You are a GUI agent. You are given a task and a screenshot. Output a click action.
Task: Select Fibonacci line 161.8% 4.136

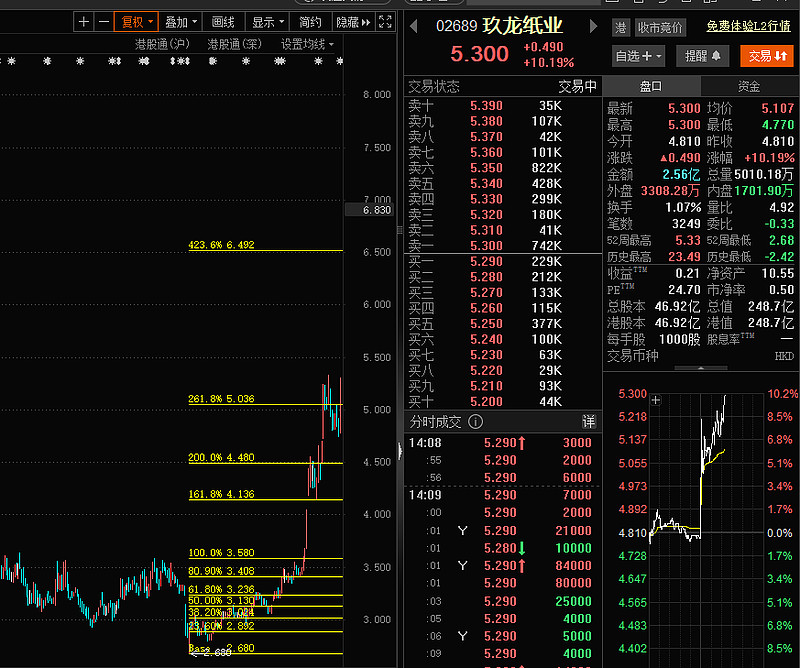tap(265, 500)
